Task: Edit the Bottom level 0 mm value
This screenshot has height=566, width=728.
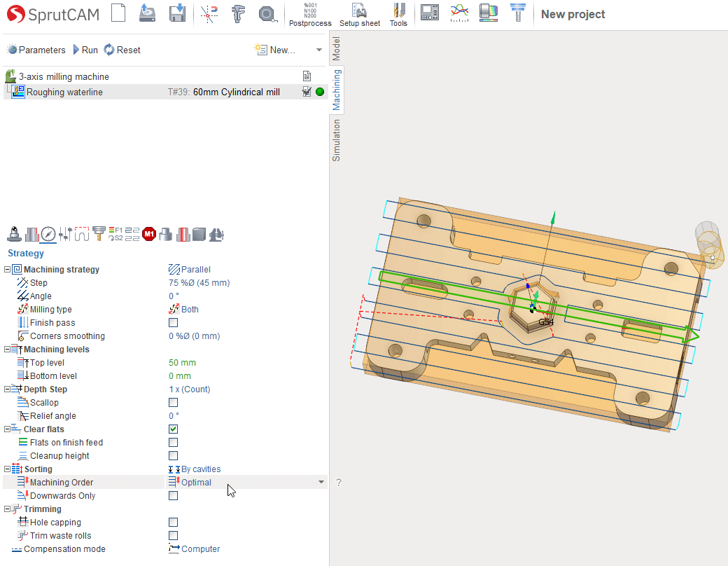Action: click(x=180, y=376)
